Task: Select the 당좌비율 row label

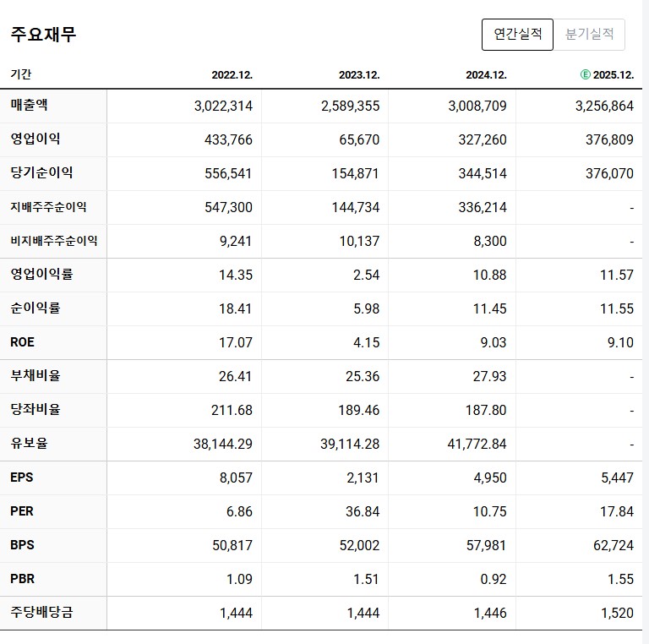Action: pyautogui.click(x=35, y=409)
